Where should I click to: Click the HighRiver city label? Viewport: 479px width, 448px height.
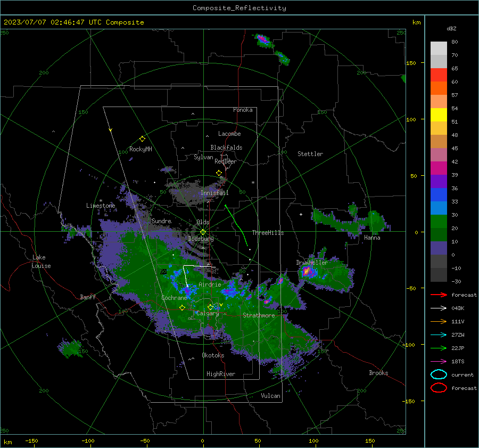pyautogui.click(x=221, y=374)
